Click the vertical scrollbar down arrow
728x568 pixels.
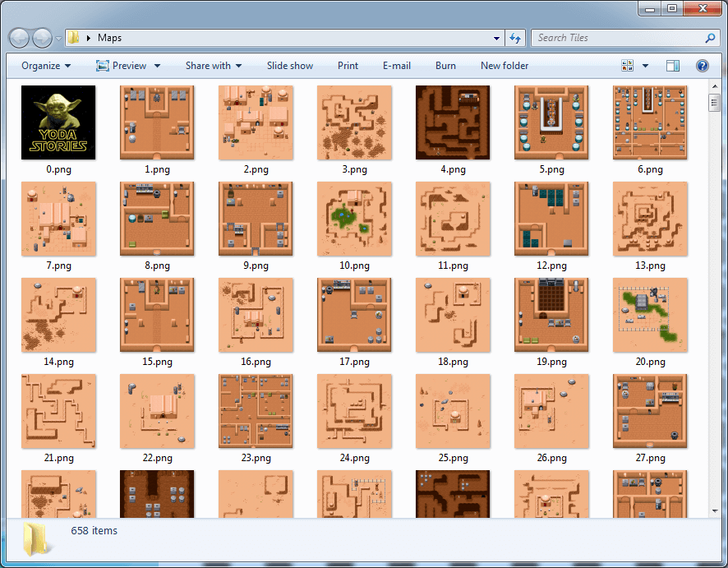click(x=714, y=511)
